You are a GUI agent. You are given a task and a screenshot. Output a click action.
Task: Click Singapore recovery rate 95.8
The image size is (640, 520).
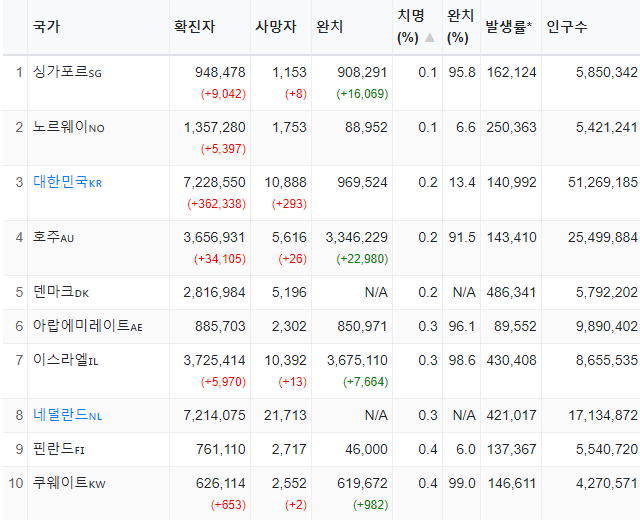(462, 72)
